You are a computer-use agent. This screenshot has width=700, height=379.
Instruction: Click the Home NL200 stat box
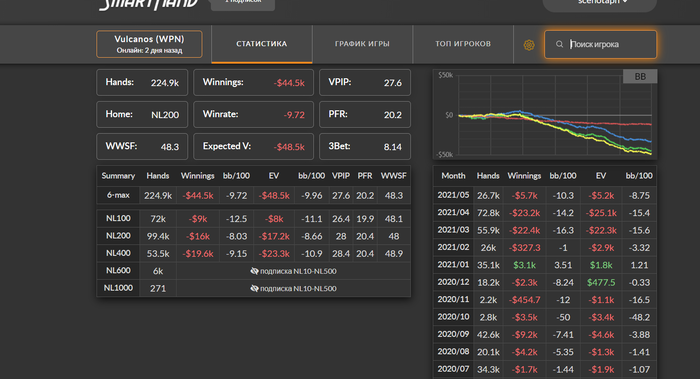(x=142, y=115)
